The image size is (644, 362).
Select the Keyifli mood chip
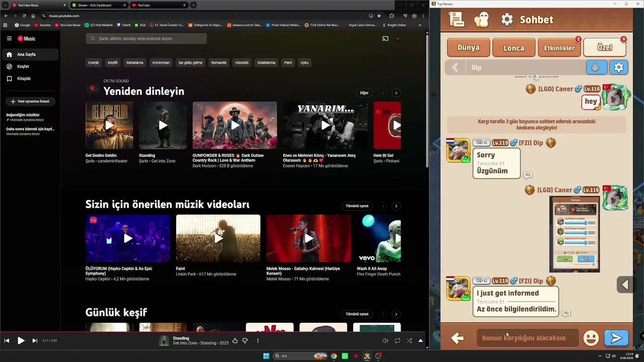pyautogui.click(x=113, y=63)
